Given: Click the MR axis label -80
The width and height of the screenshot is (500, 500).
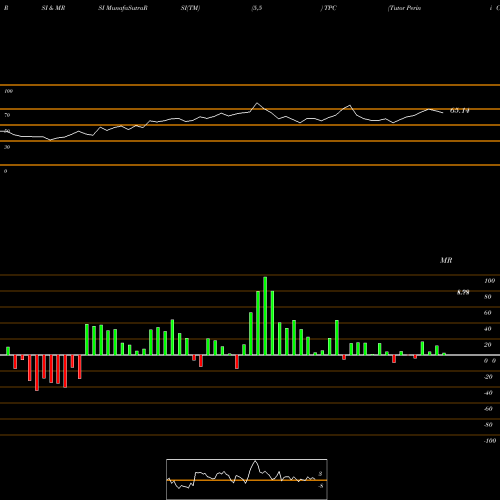Looking at the screenshot, I should [x=488, y=425].
